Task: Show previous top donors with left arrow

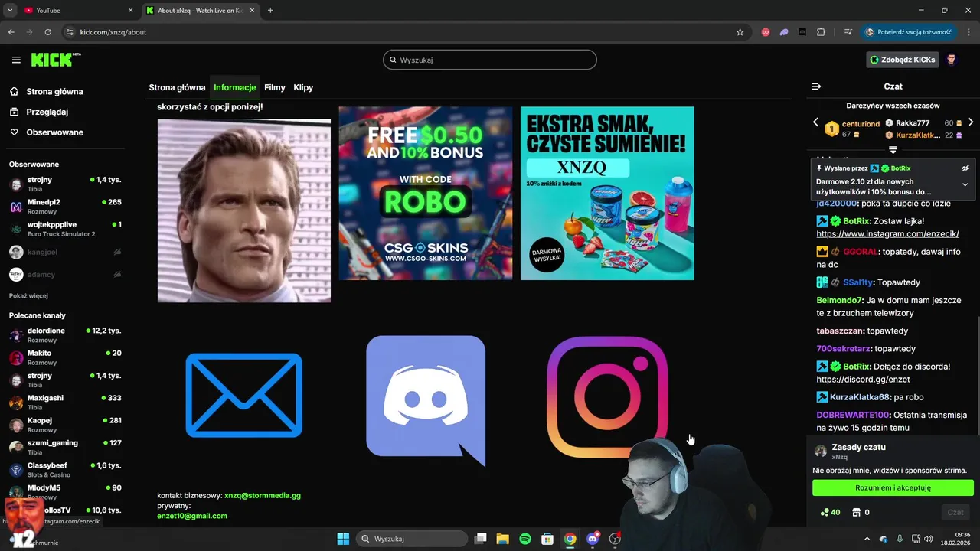Action: pos(815,122)
